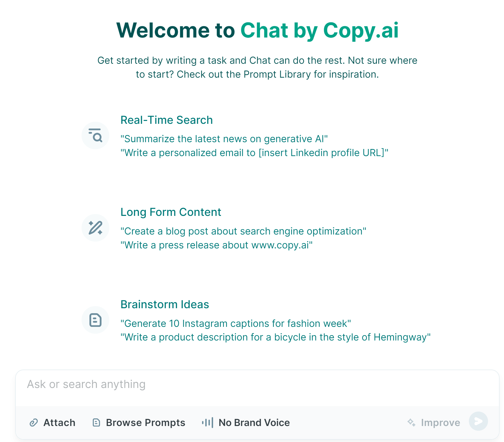The image size is (504, 442).
Task: Click the Improve sparkle icon
Action: coord(411,423)
